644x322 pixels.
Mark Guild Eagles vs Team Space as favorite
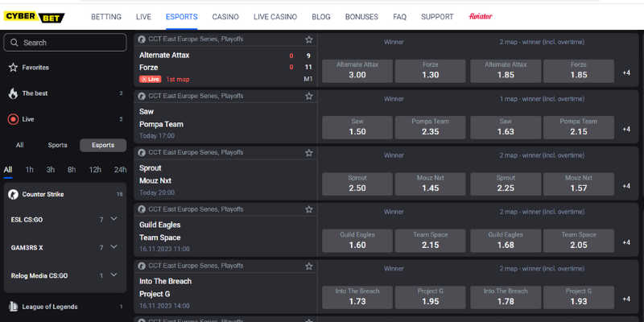pyautogui.click(x=309, y=209)
